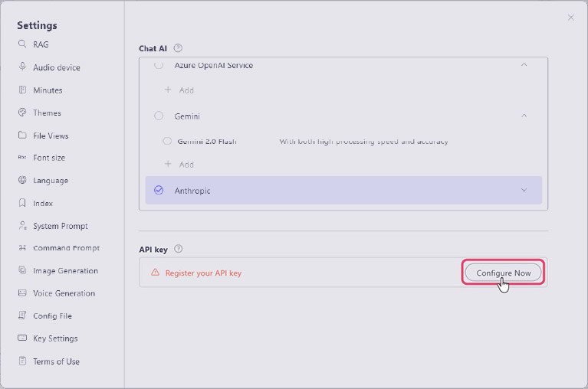Collapse the Gemini section chevron

pos(524,116)
